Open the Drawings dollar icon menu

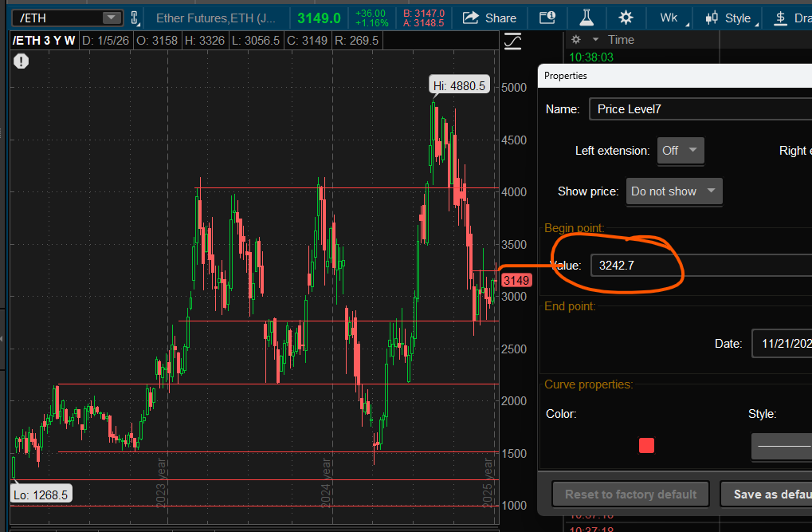[x=780, y=18]
